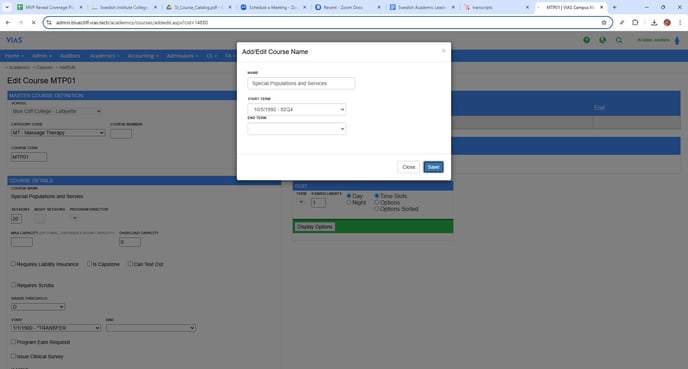
Task: Save the course name
Action: coord(433,167)
